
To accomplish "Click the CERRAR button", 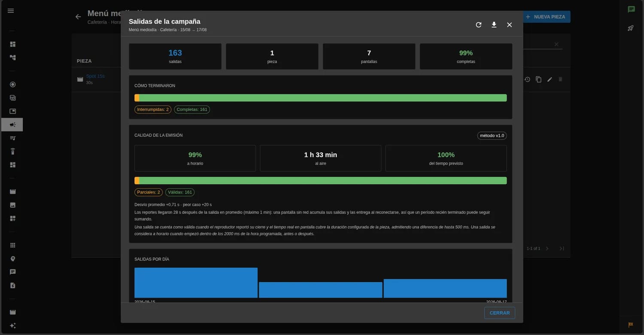I will point(500,313).
